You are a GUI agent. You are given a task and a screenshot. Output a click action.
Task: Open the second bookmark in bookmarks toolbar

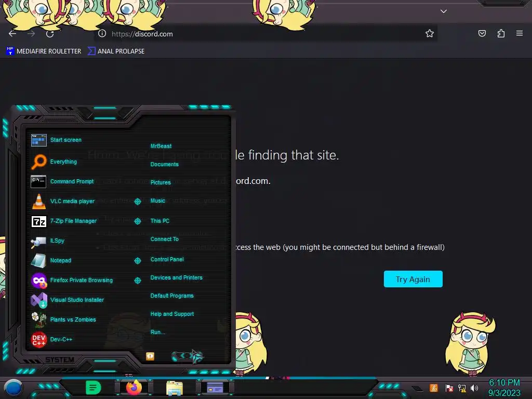(116, 51)
